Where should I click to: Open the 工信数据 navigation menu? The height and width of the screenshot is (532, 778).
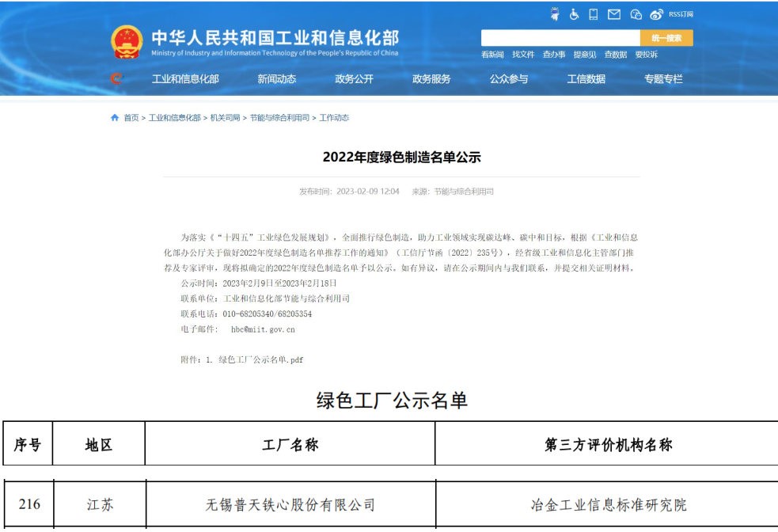[x=586, y=79]
